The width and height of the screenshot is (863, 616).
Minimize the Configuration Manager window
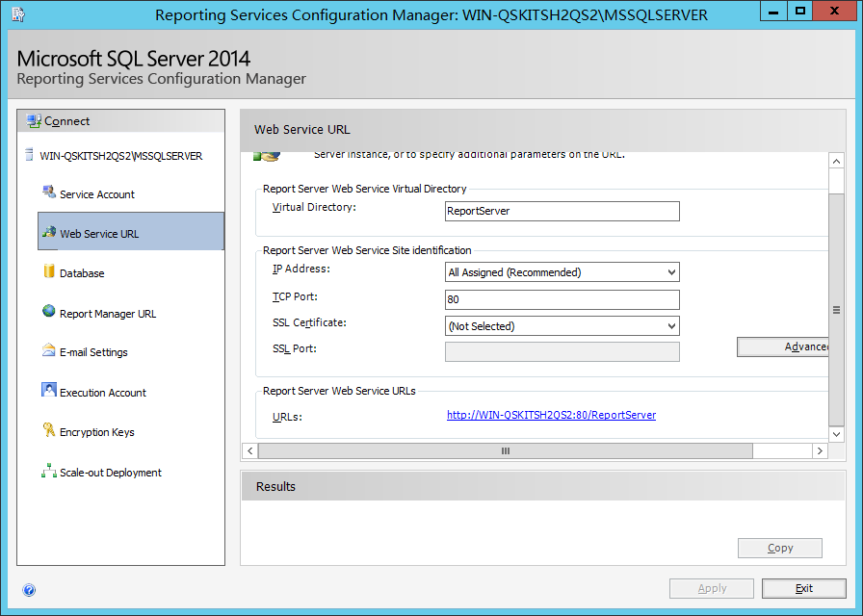pyautogui.click(x=773, y=11)
